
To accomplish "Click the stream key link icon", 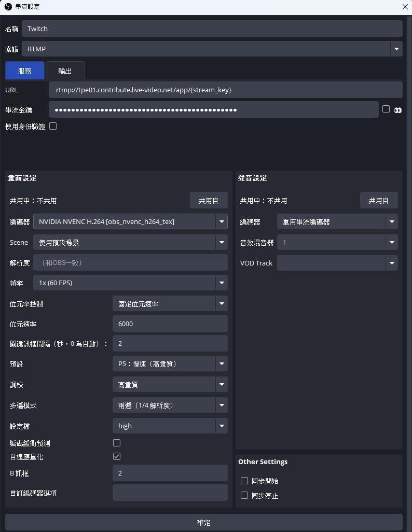I will pyautogui.click(x=398, y=110).
